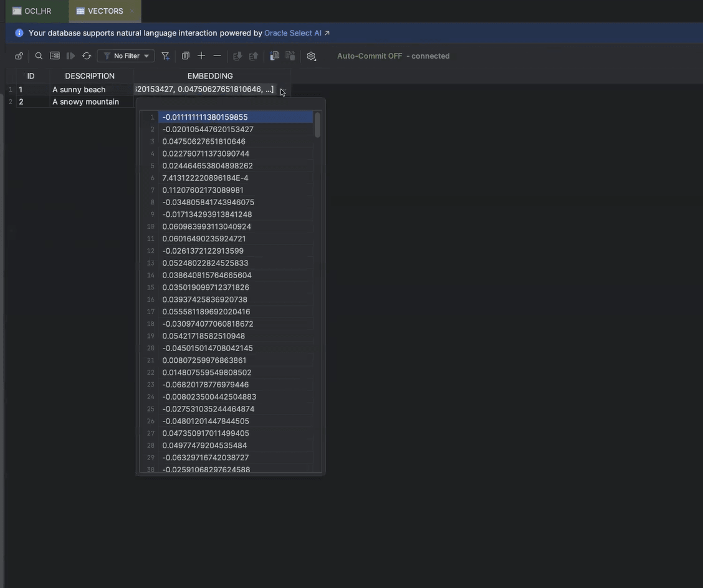Select vector value 0.04977479204535484
Viewport: 703px width, 588px height.
tap(235, 445)
